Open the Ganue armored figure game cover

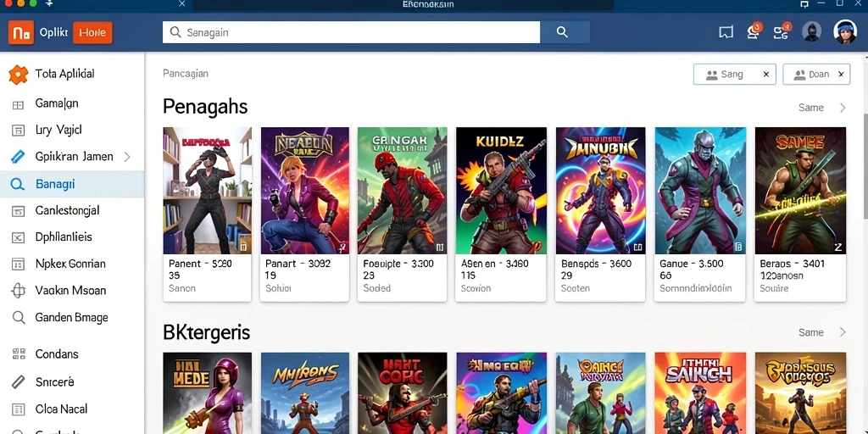[x=700, y=191]
